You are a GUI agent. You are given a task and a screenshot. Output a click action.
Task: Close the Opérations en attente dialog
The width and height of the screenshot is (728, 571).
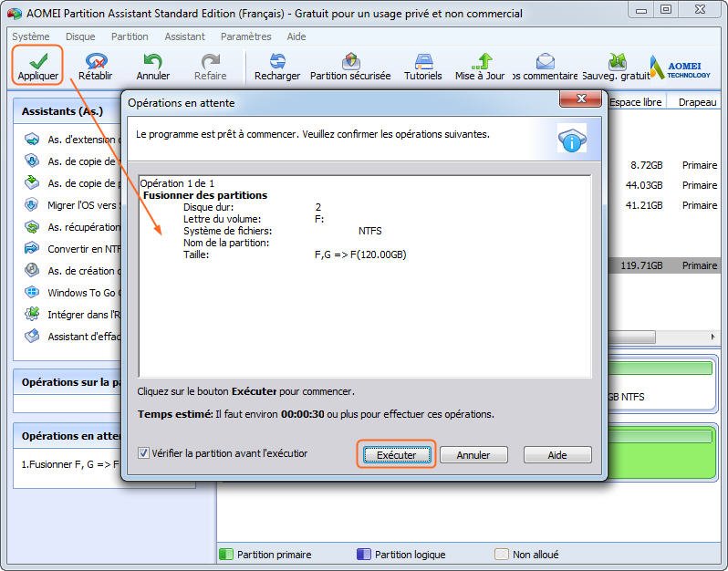[x=581, y=99]
